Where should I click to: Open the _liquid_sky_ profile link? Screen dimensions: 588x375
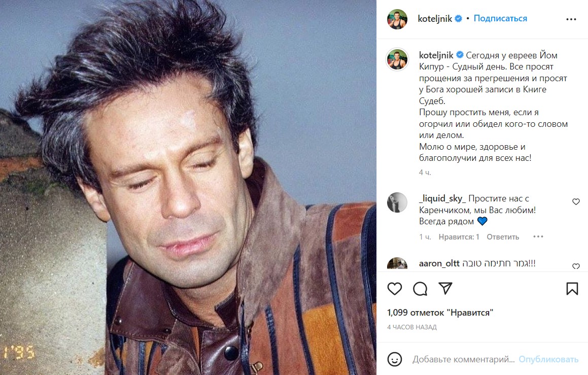tap(442, 198)
